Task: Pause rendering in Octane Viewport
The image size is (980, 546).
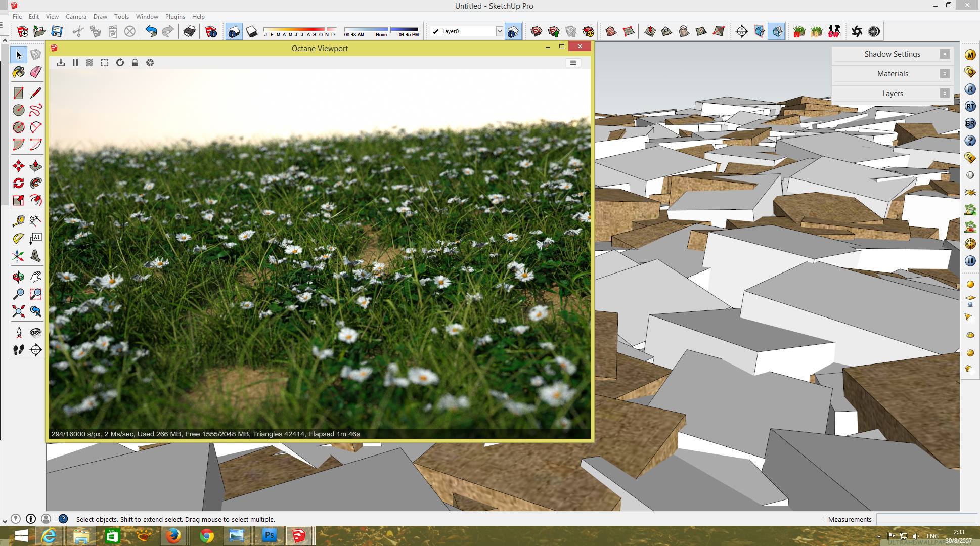Action: (75, 63)
